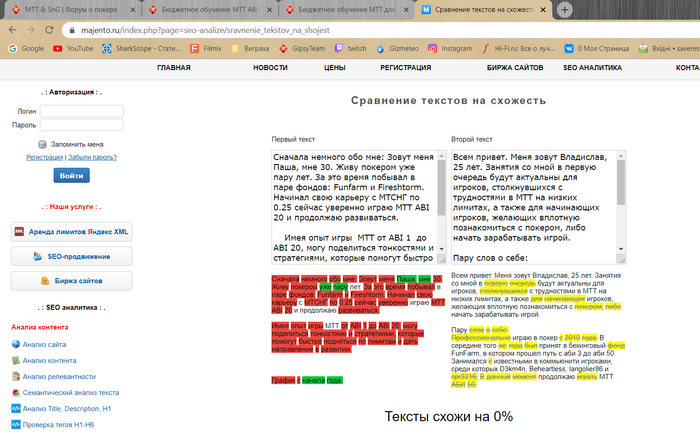Click the site info lock icon in address bar
The image size is (700, 434).
click(x=71, y=30)
